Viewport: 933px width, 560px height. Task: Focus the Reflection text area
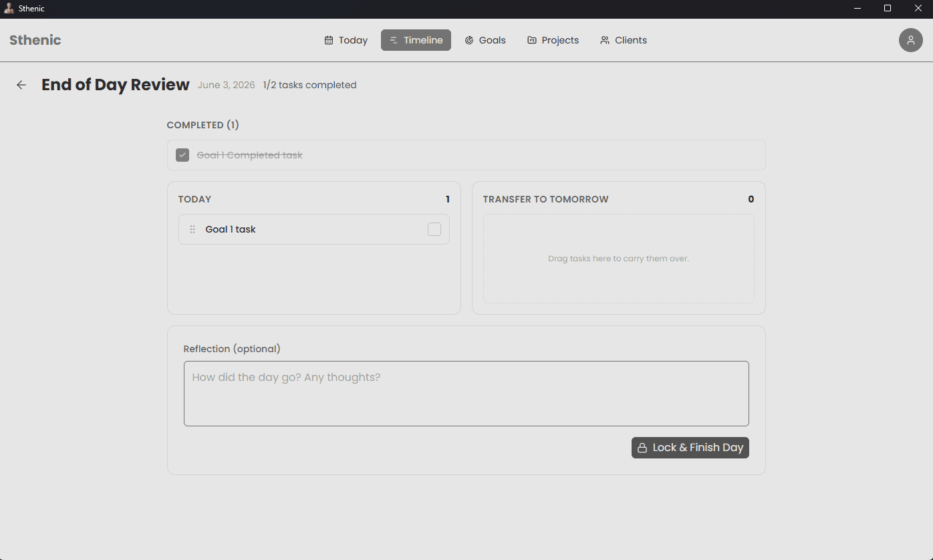467,394
